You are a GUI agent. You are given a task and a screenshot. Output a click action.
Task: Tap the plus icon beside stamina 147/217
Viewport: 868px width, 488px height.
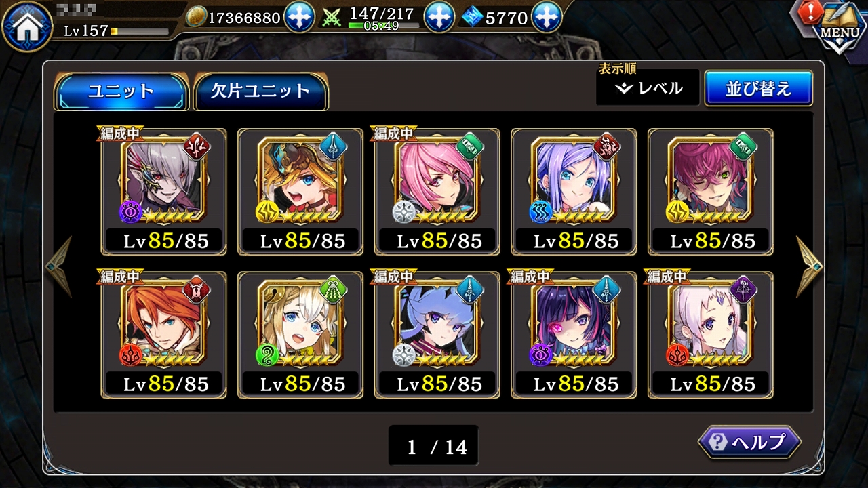pos(439,17)
